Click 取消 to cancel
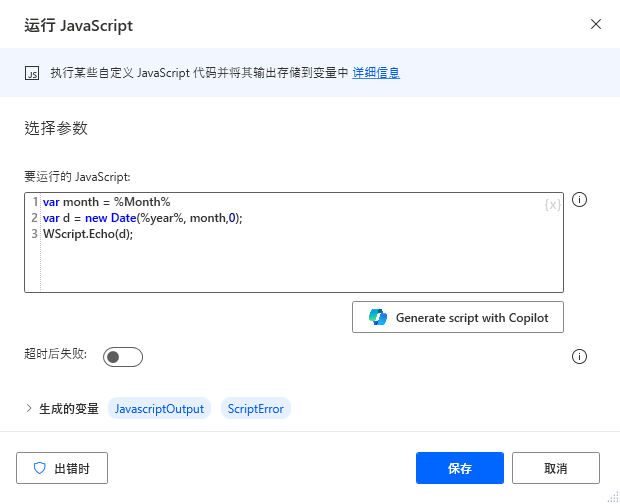Image resolution: width=620 pixels, height=504 pixels. tap(556, 468)
